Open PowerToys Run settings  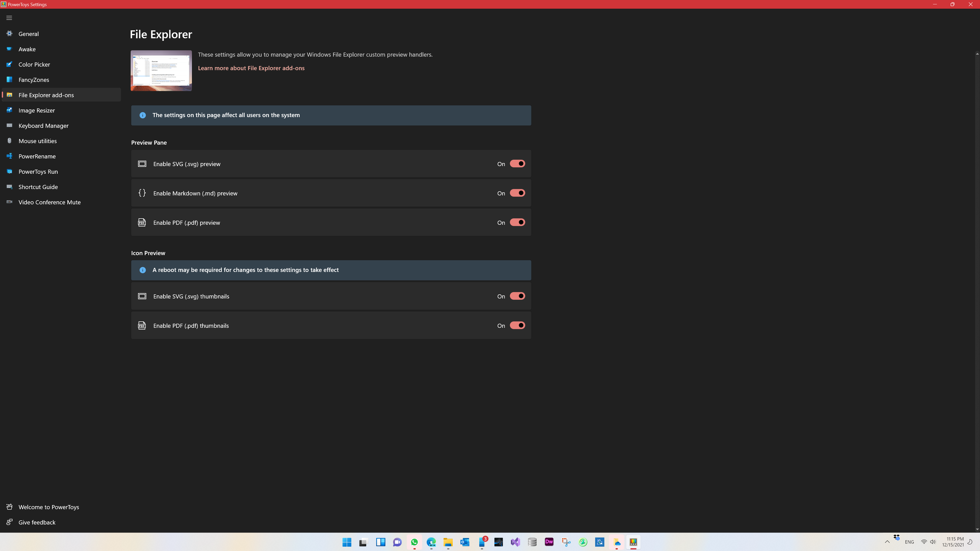61,171
